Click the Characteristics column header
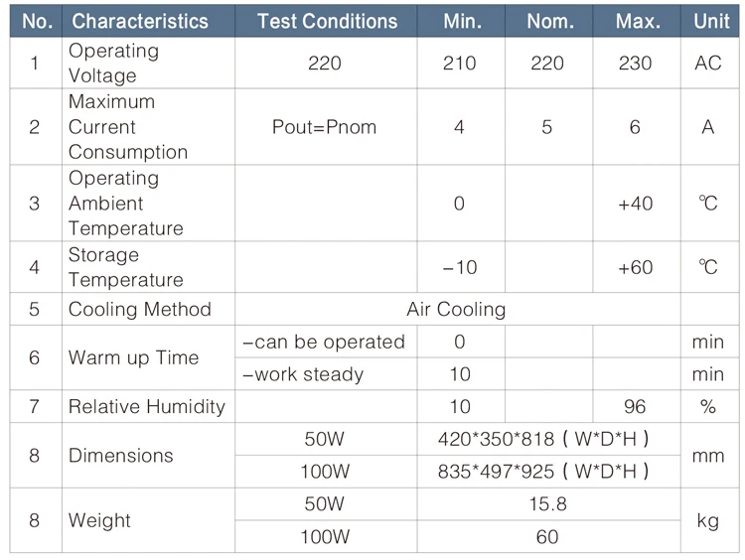 140,21
